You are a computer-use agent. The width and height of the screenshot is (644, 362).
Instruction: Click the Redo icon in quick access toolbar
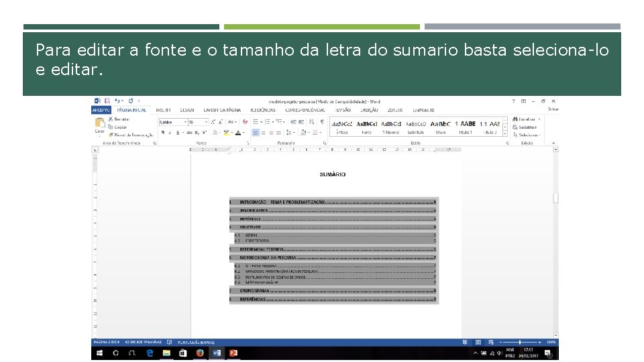click(x=131, y=101)
